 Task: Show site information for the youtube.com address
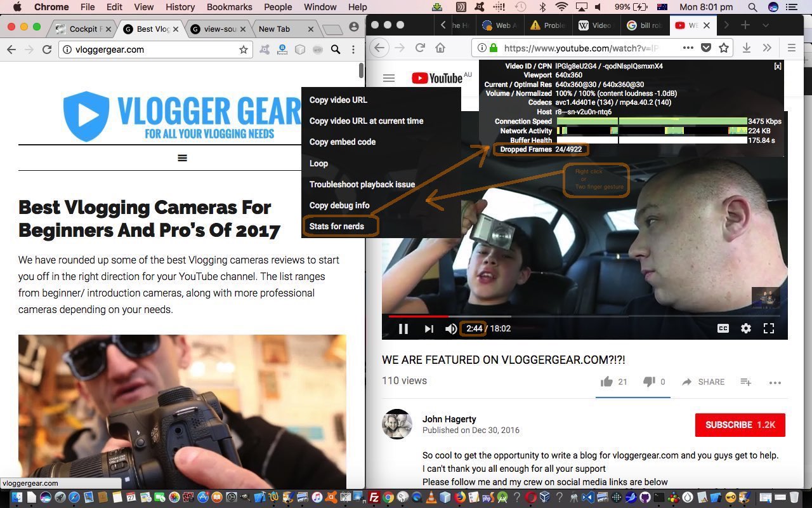tap(482, 48)
